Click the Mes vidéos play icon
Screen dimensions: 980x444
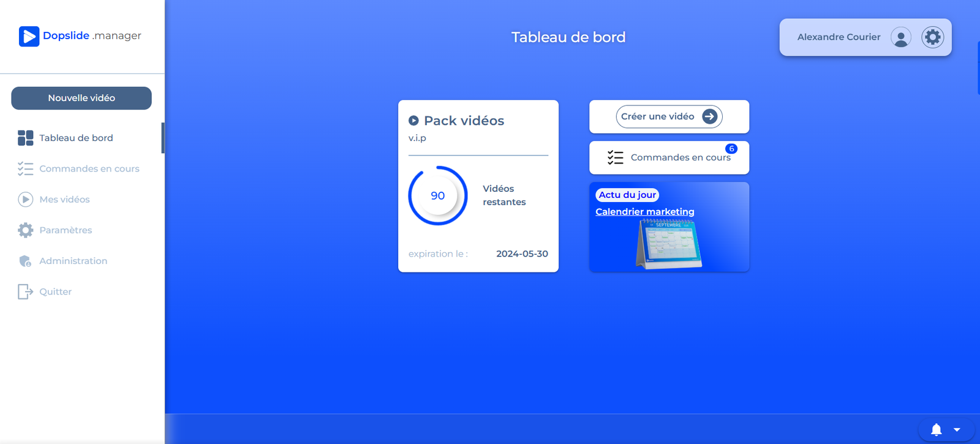point(25,200)
